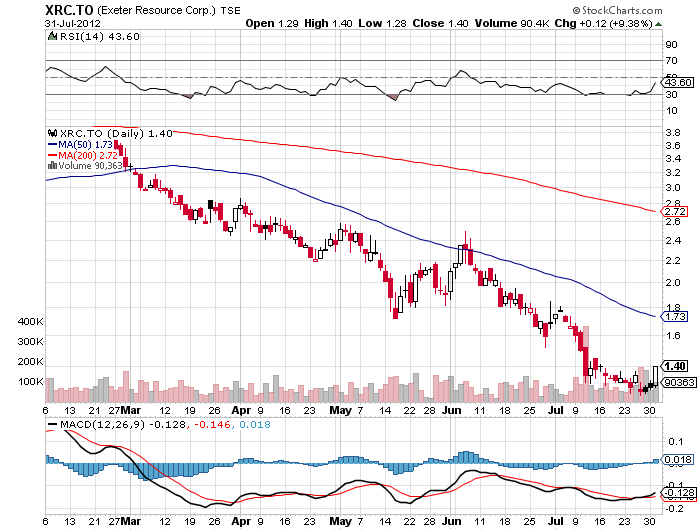Click the 200K volume axis label
Image resolution: width=700 pixels, height=530 pixels.
[31, 362]
